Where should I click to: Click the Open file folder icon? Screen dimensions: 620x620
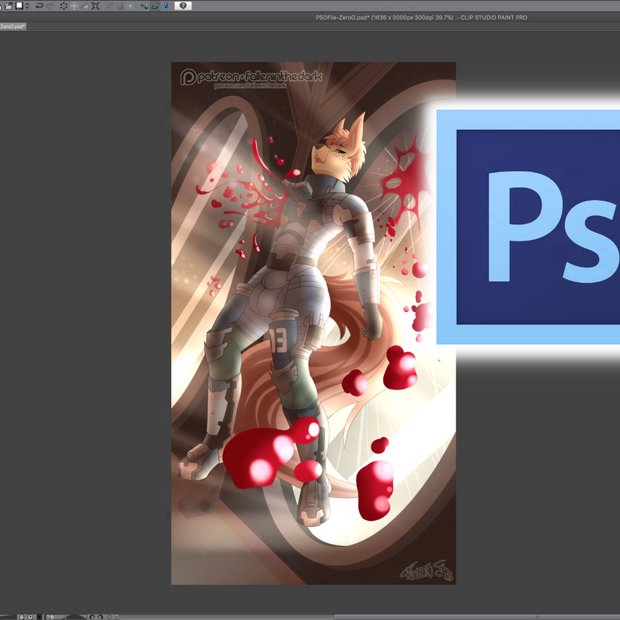tap(9, 6)
